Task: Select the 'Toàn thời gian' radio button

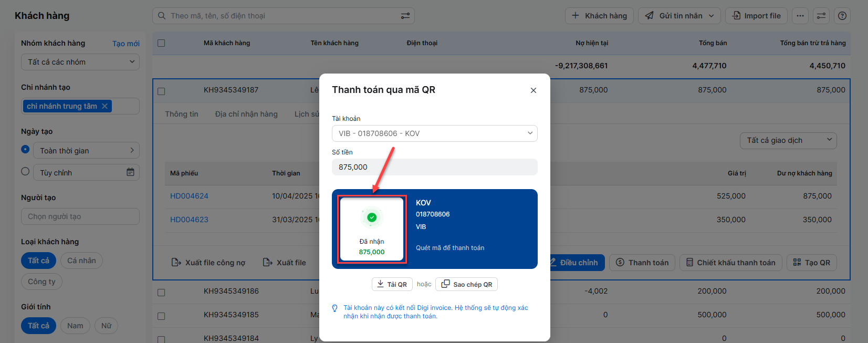Action: point(25,149)
